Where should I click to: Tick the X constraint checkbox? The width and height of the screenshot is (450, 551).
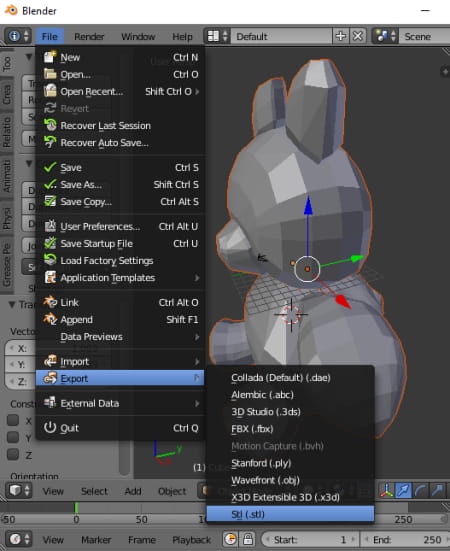13,420
